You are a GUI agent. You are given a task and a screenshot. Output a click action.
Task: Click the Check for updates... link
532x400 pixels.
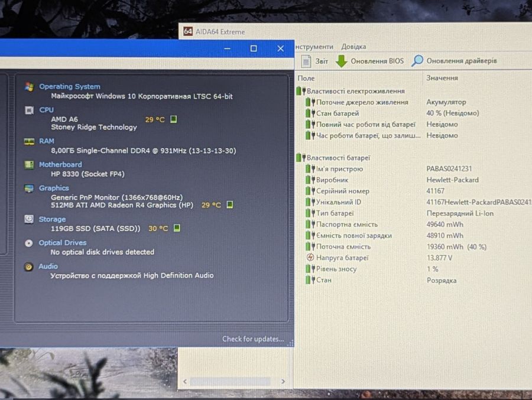point(253,339)
